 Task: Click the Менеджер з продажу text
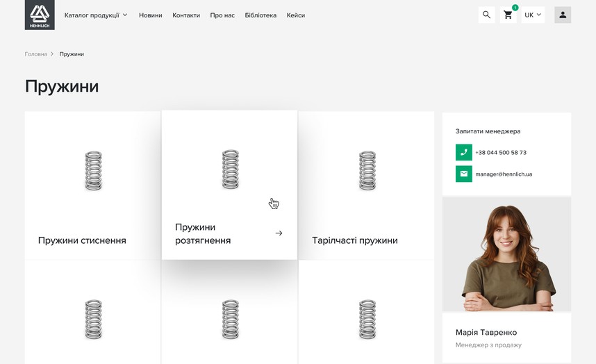pos(488,345)
